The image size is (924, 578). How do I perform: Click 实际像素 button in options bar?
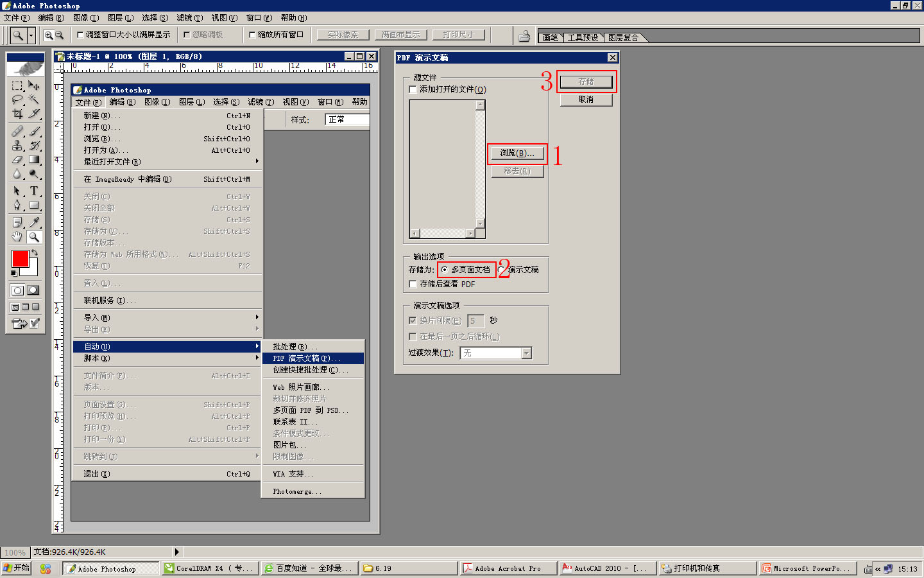tap(343, 35)
